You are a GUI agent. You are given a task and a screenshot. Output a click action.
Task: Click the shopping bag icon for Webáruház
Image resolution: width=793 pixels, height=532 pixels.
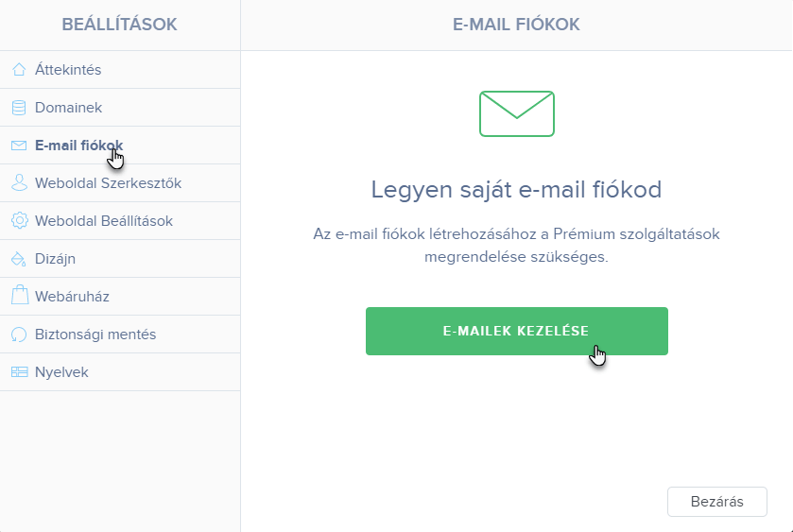[x=20, y=296]
